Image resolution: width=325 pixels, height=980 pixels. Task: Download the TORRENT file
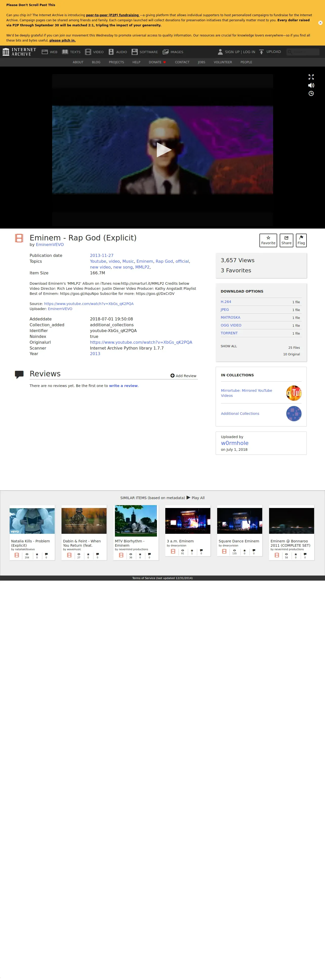[x=229, y=333]
